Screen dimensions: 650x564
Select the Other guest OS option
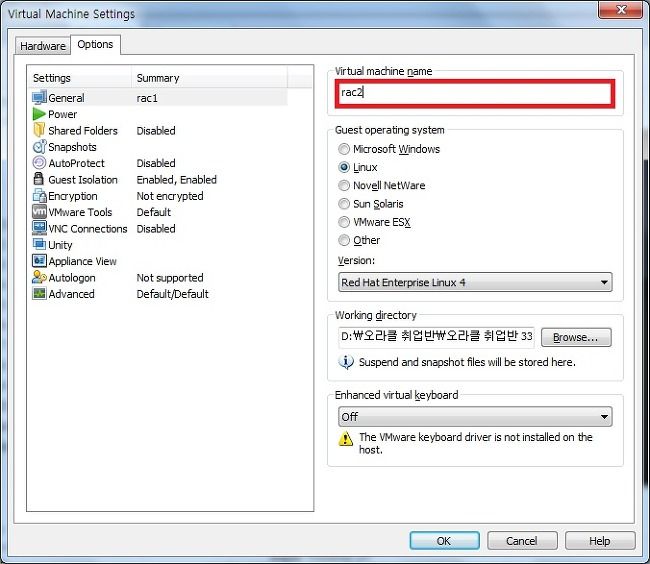344,240
